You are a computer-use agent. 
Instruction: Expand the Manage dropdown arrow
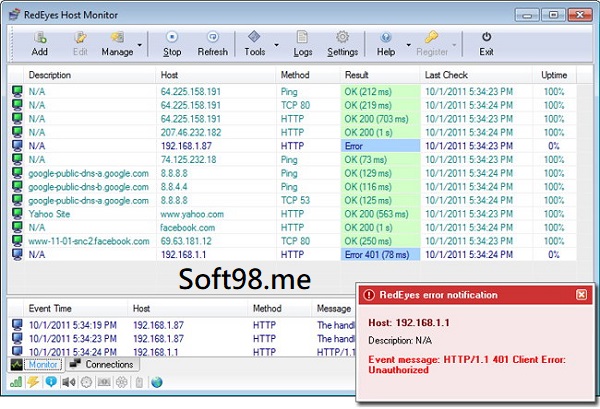click(x=140, y=45)
